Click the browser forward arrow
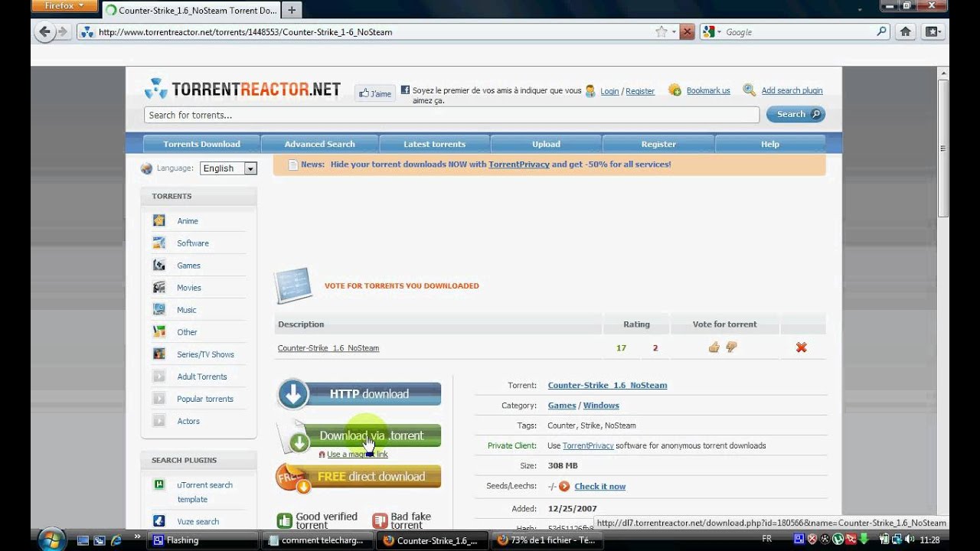Viewport: 980px width, 551px height. 64,32
